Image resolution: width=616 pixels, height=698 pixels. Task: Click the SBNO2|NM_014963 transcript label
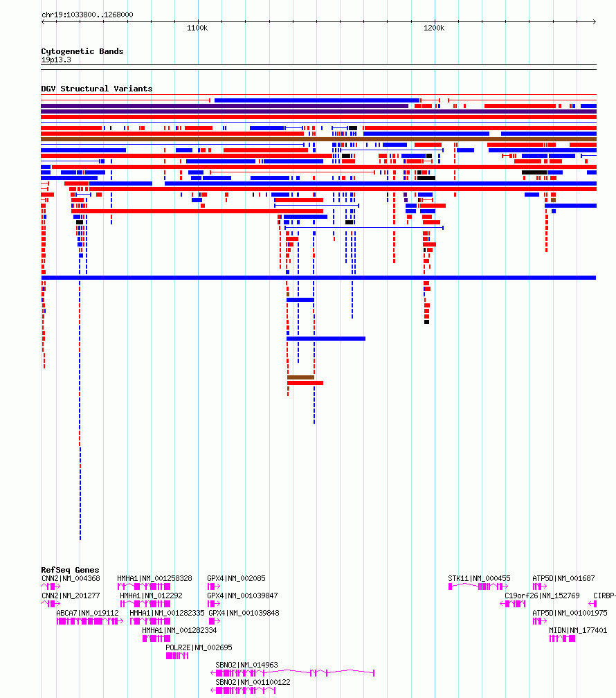[246, 665]
